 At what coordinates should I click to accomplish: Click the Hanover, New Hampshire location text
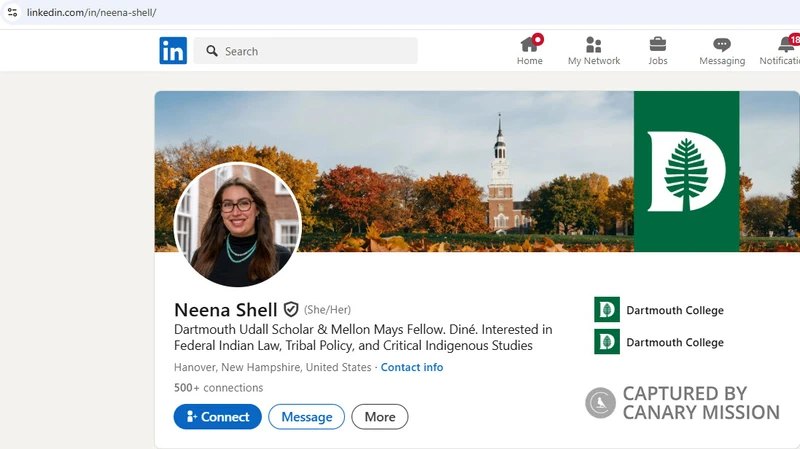(x=272, y=367)
